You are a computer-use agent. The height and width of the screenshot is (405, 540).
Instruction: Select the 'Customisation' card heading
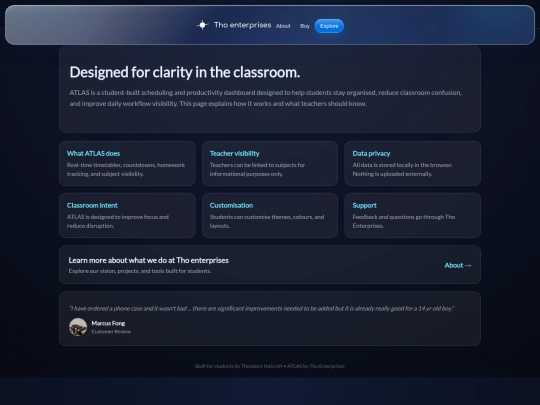(231, 206)
